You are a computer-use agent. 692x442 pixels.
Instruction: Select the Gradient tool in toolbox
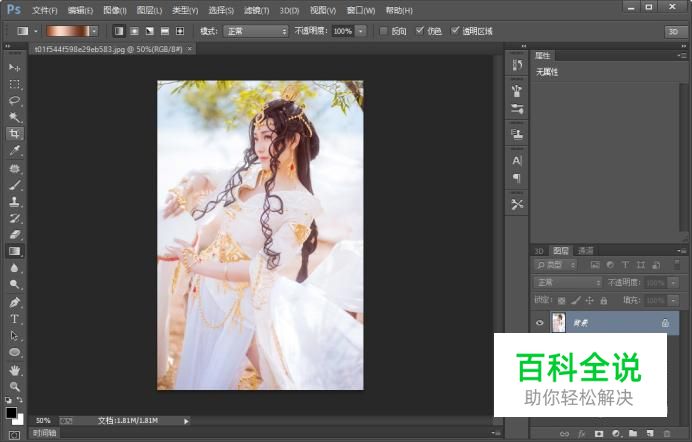click(15, 251)
